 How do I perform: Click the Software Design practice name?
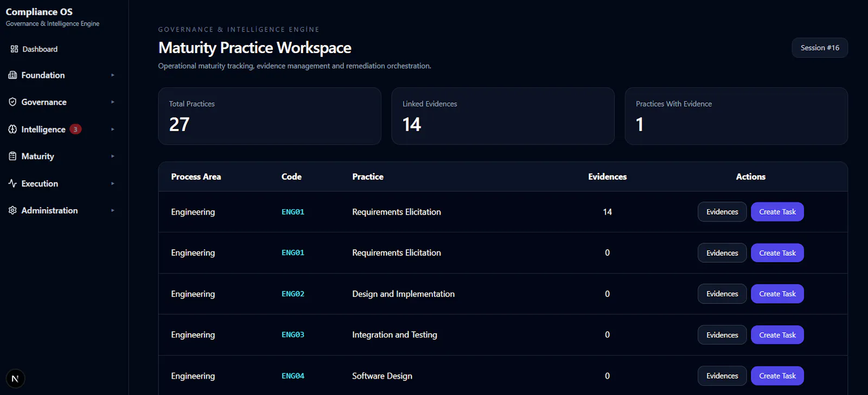coord(382,376)
